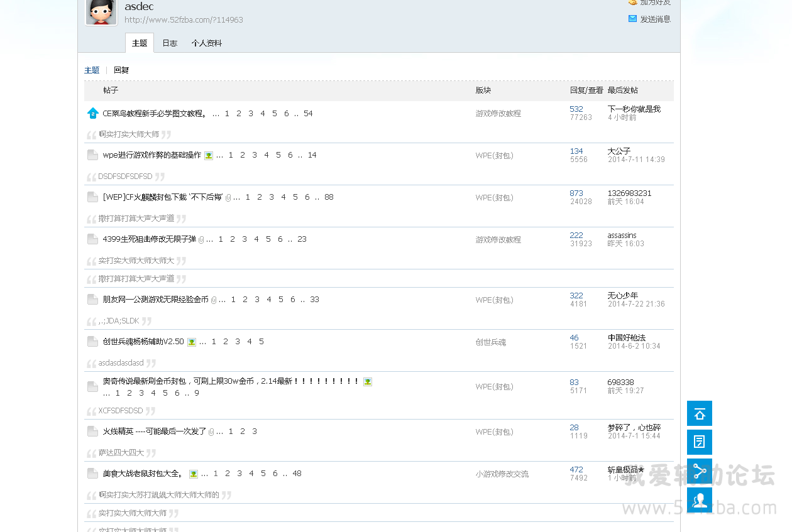Switch to the 主题 tab
The height and width of the screenshot is (532, 792).
(140, 43)
